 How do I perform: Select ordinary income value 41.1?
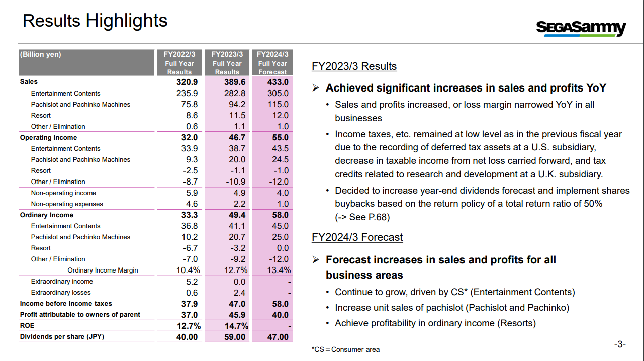click(237, 226)
